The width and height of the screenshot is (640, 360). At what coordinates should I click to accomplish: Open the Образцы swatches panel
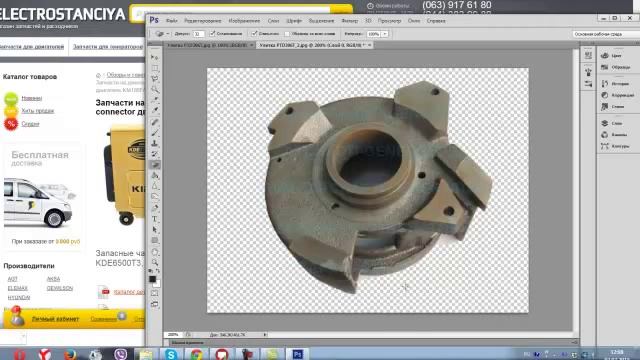pyautogui.click(x=616, y=67)
